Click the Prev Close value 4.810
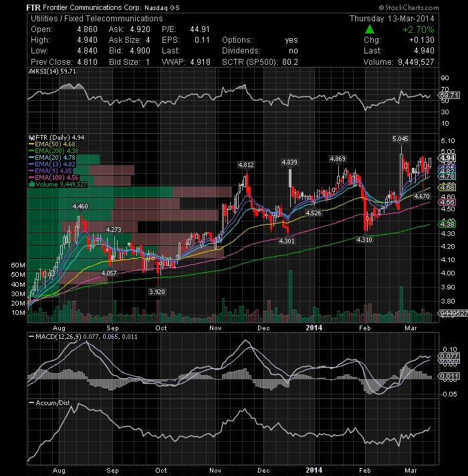 tap(88, 62)
